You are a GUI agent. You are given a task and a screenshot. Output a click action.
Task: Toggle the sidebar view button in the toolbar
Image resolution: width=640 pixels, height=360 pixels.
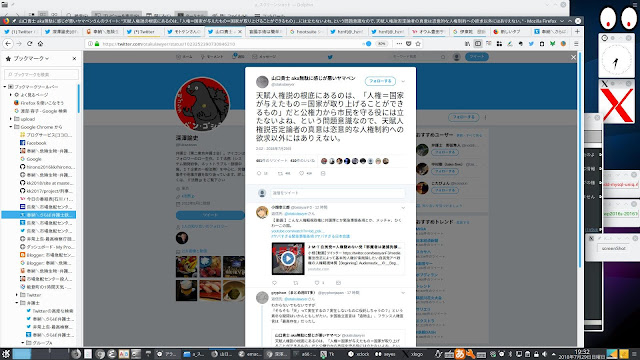click(x=478, y=44)
